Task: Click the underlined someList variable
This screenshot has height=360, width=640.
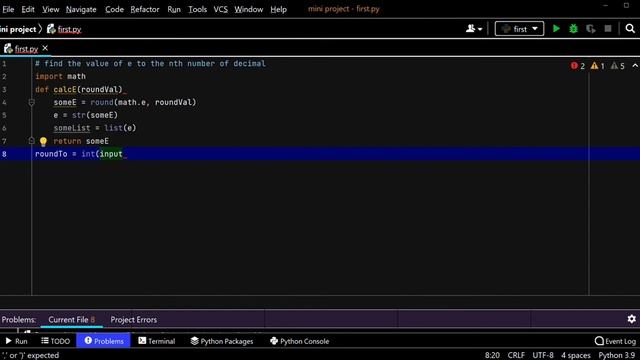Action: pos(72,128)
